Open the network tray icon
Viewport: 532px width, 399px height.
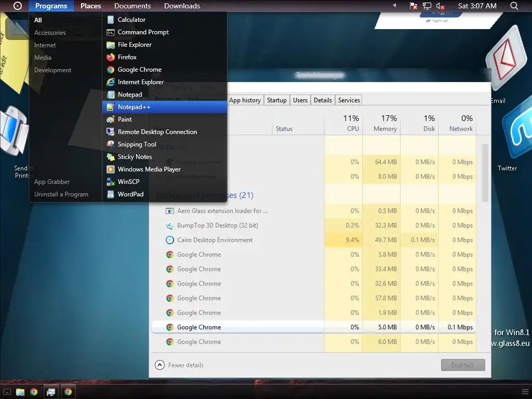[427, 6]
